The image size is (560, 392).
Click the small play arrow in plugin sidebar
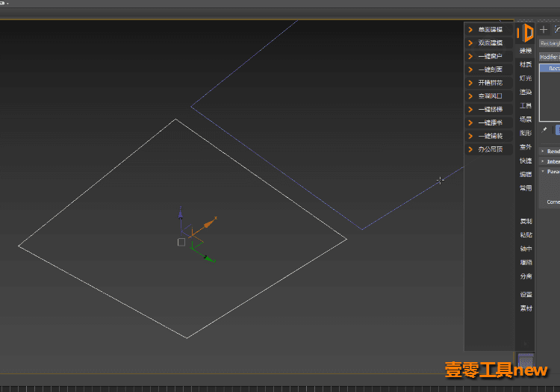pyautogui.click(x=525, y=343)
